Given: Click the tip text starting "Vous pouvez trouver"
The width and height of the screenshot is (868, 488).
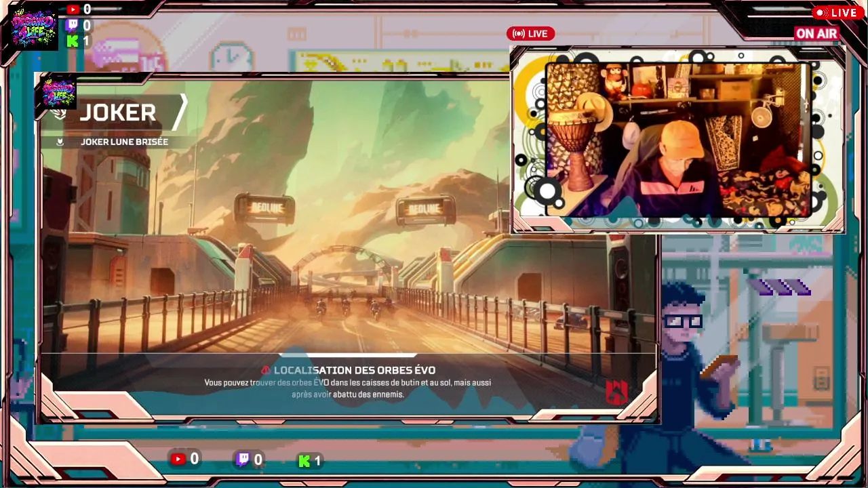Looking at the screenshot, I should point(348,388).
